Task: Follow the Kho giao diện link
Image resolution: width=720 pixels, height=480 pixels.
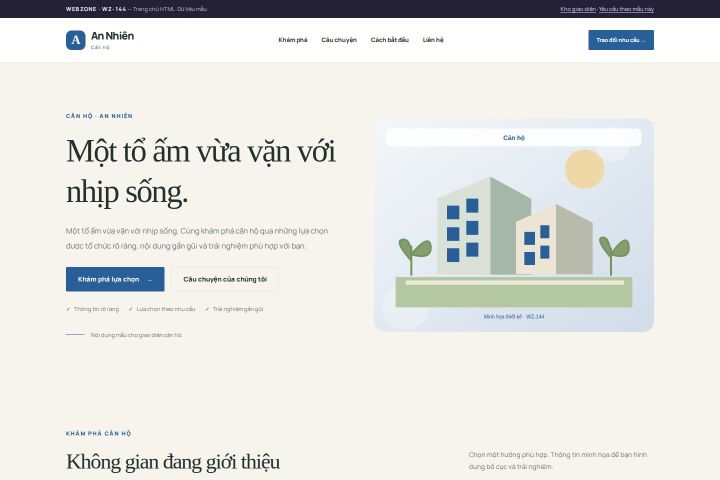Action: point(578,9)
